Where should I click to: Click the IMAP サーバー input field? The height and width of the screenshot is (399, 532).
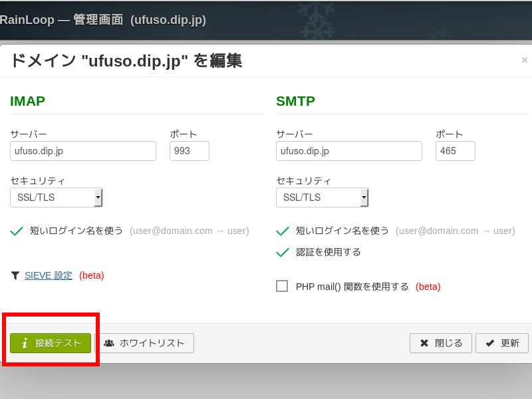click(83, 151)
